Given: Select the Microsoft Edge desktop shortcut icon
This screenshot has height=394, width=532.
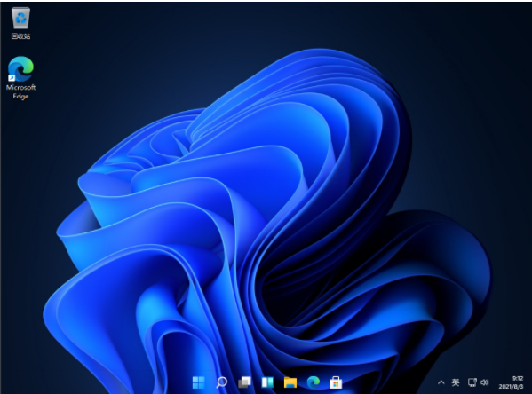Looking at the screenshot, I should (x=20, y=69).
